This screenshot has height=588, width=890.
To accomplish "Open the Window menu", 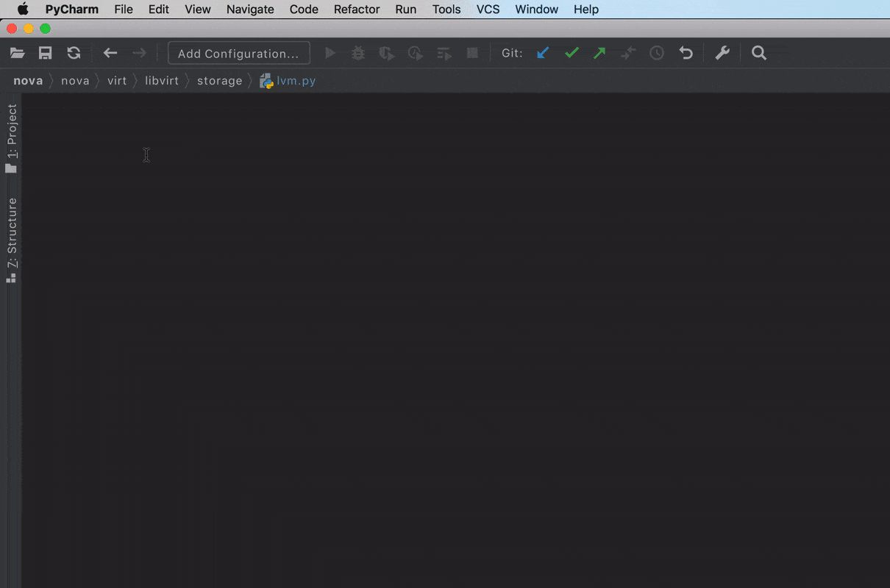I will (x=537, y=10).
